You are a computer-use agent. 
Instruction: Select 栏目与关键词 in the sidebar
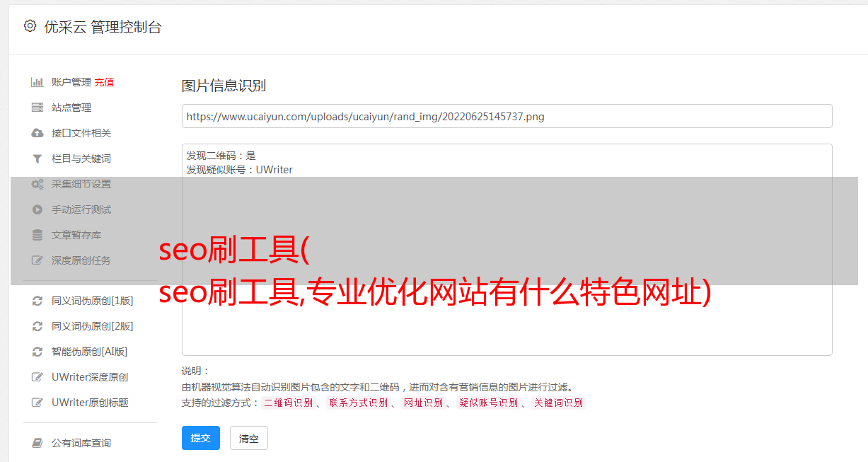[x=81, y=158]
